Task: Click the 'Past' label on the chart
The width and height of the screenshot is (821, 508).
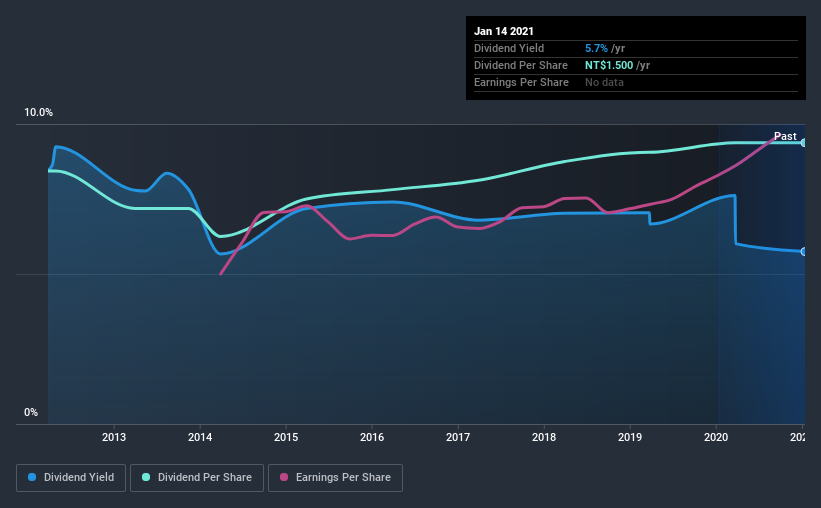Action: tap(785, 136)
